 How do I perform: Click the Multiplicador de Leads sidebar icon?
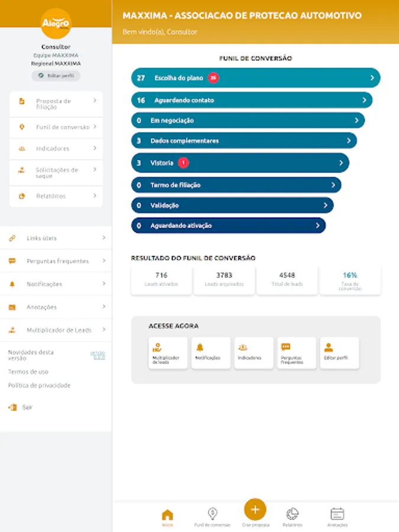(12, 330)
